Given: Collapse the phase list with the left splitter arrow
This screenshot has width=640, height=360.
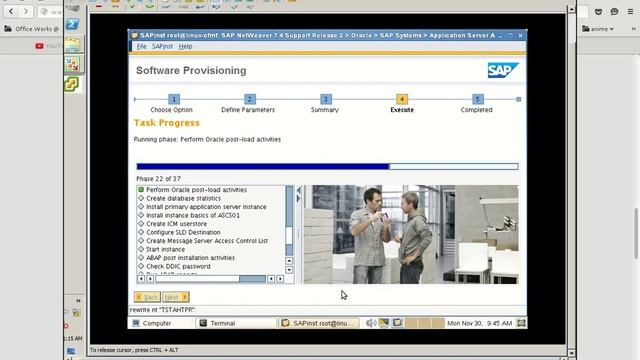Looking at the screenshot, I should click(x=299, y=190).
